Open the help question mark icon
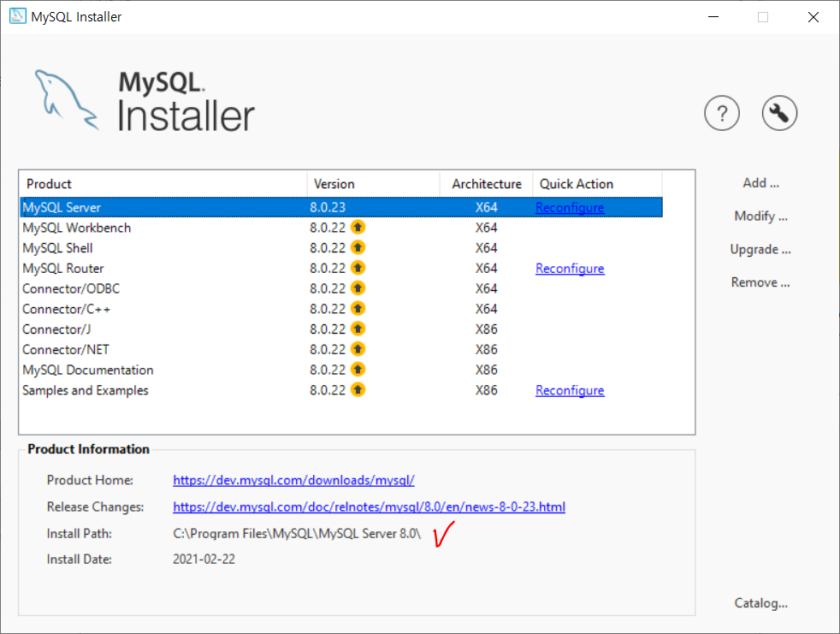Image resolution: width=840 pixels, height=634 pixels. [722, 113]
